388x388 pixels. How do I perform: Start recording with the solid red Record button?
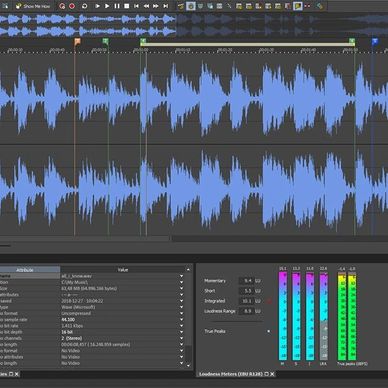pyautogui.click(x=72, y=6)
